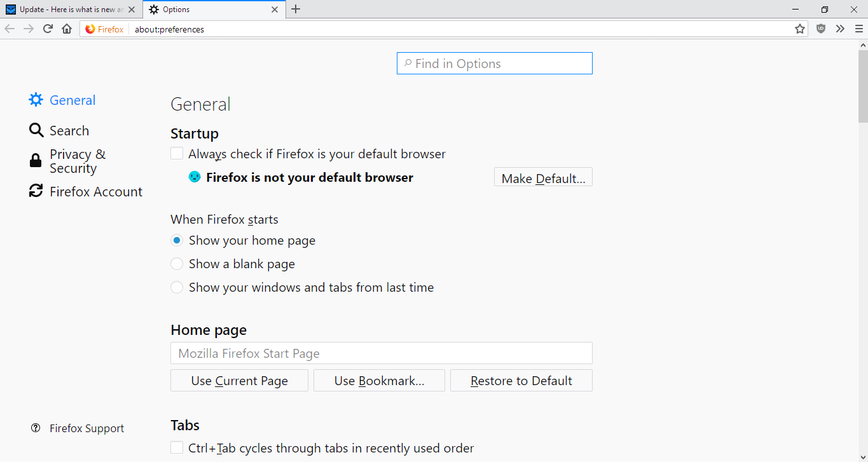Click the Firefox identity icon in the address bar

pos(90,29)
